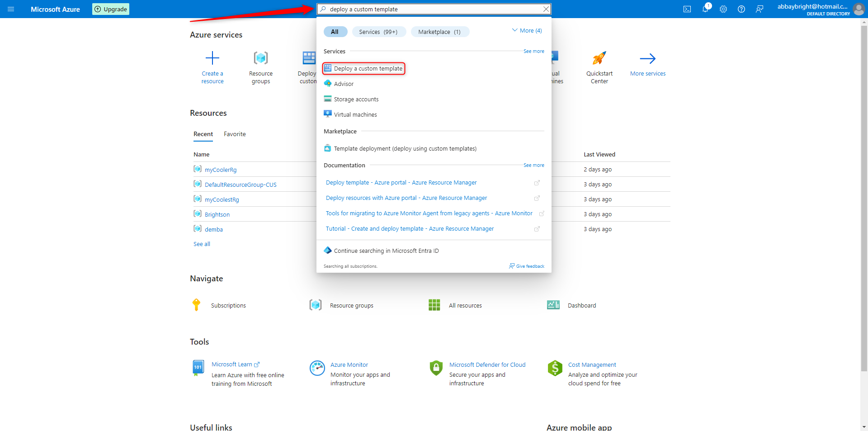Click the Microsoft Defender for Cloud shield icon
Screen dimensions: 868x431
point(436,368)
